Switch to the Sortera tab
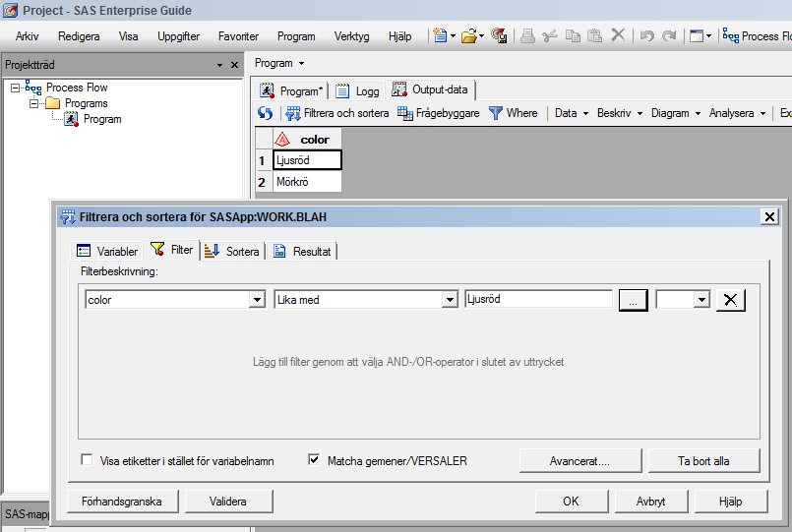The width and height of the screenshot is (792, 532). (x=232, y=251)
